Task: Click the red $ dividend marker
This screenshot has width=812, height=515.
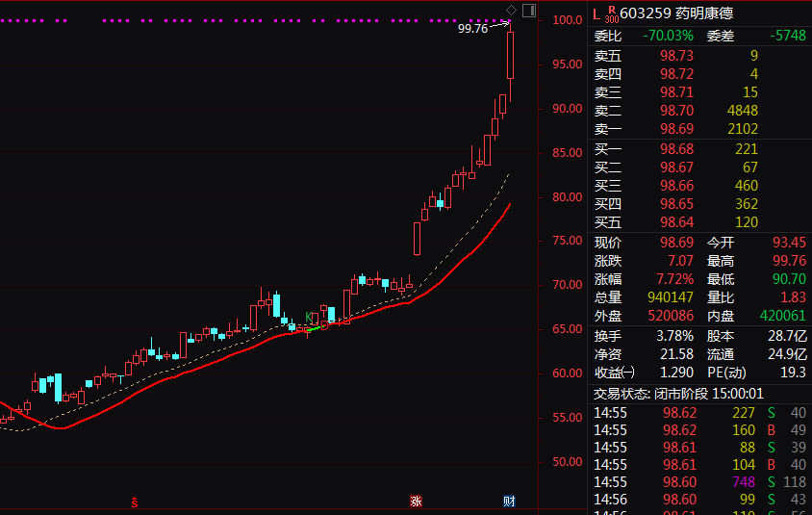Action: coord(135,502)
